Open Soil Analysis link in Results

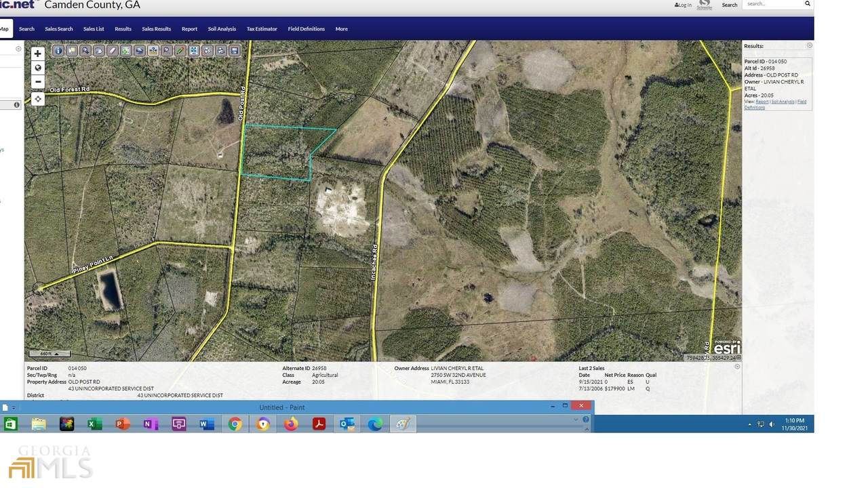(783, 102)
